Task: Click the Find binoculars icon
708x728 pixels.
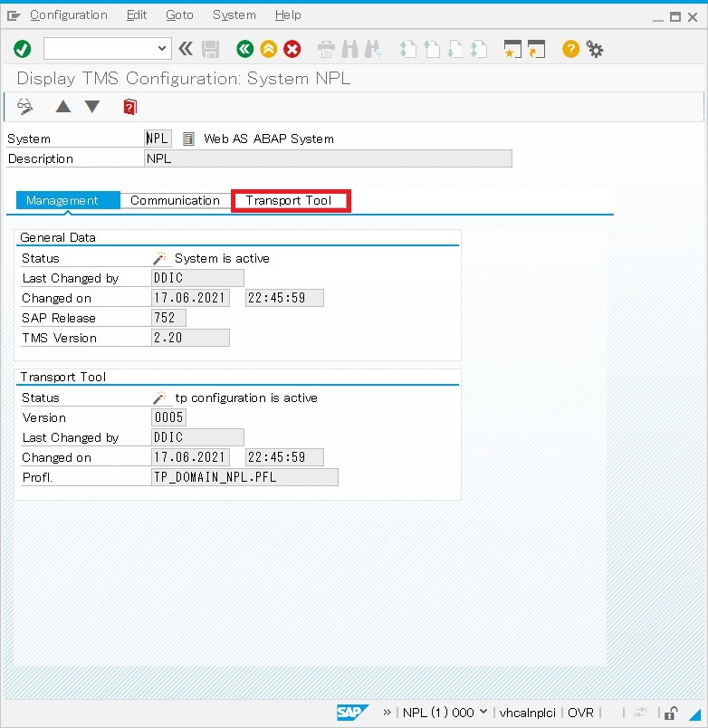Action: point(350,49)
